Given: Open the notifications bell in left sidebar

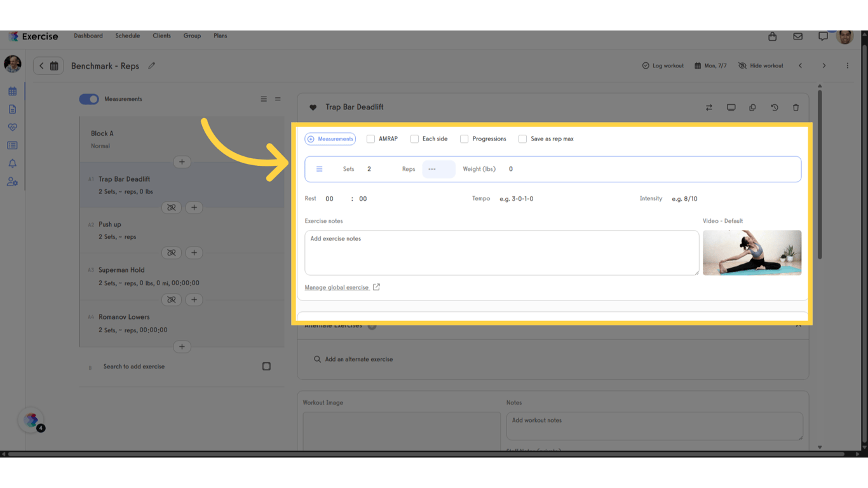Looking at the screenshot, I should point(12,163).
